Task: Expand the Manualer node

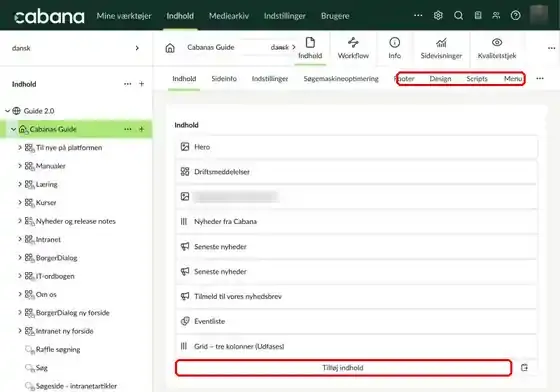Action: coord(20,166)
